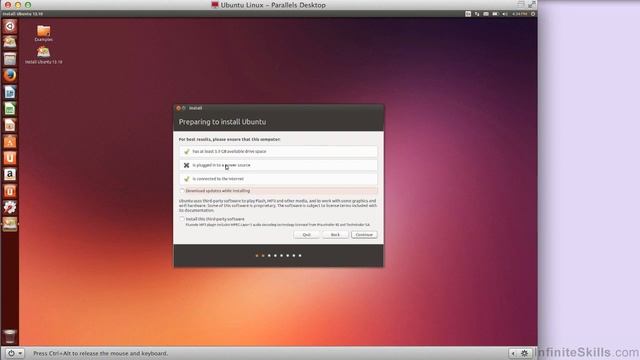Click the Quit button
This screenshot has height=360, width=640.
pyautogui.click(x=307, y=235)
